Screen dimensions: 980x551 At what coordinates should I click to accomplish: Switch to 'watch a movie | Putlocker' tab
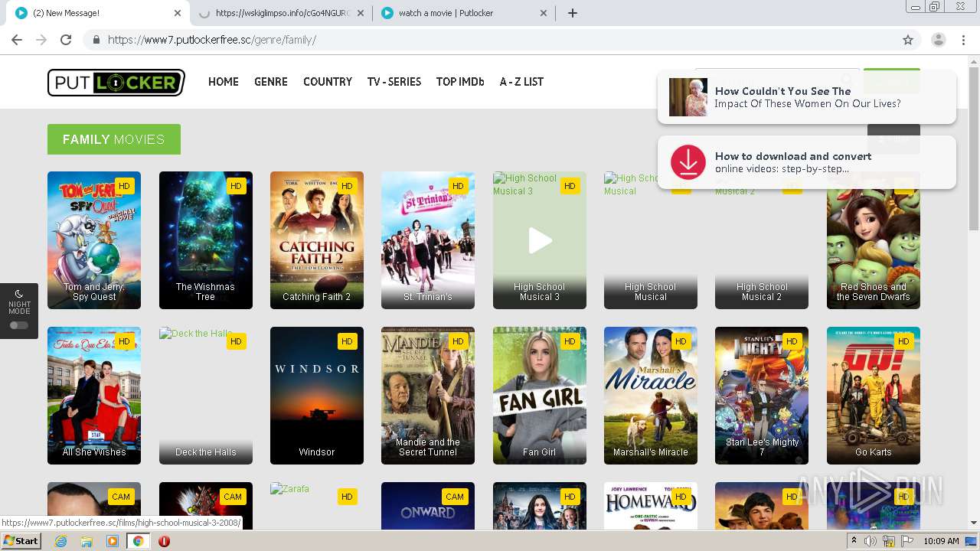[x=464, y=13]
